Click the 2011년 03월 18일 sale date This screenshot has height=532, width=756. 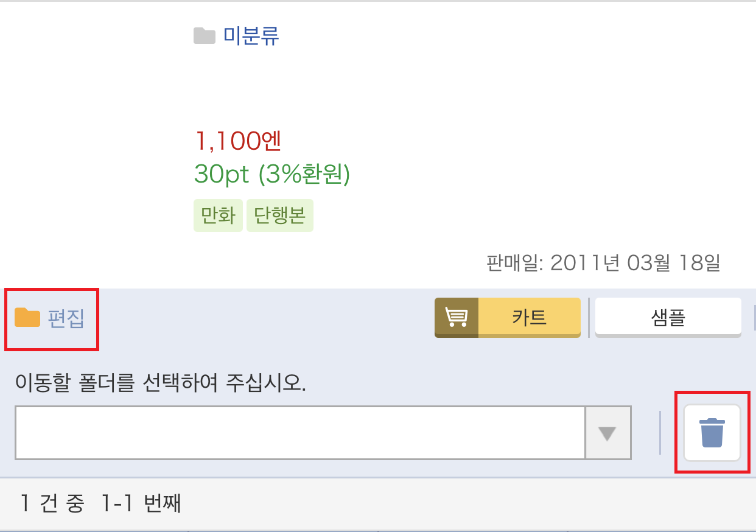pos(635,263)
